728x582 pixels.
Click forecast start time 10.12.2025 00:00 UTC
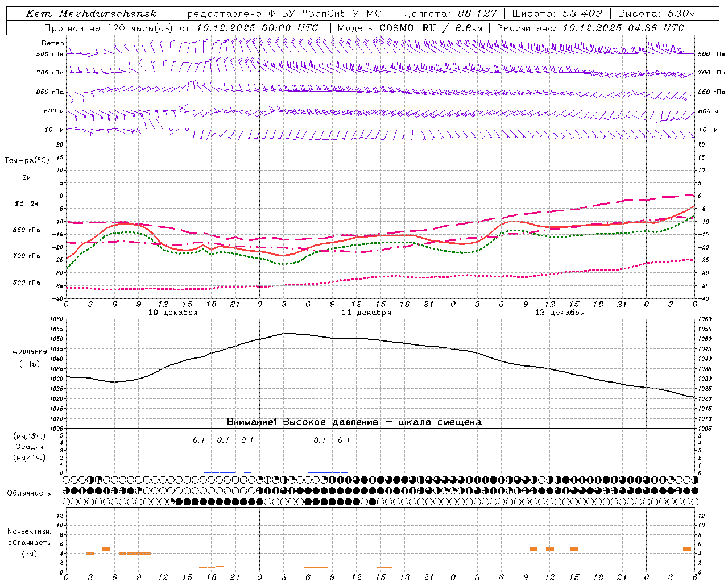coord(257,28)
